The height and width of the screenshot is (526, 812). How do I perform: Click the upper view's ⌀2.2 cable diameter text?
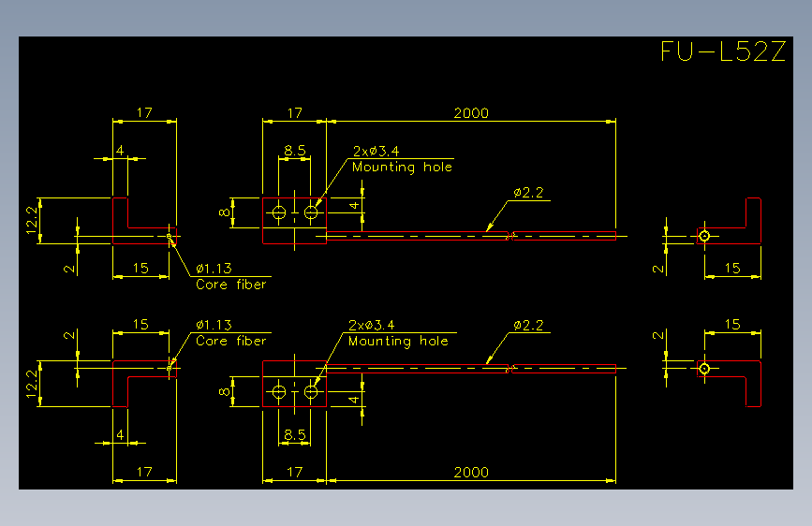pos(529,193)
